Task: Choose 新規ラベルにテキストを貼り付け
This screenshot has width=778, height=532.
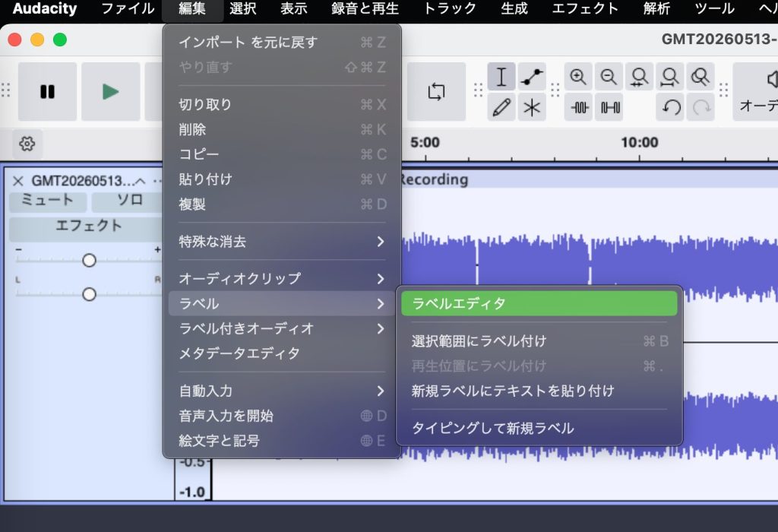Action: coord(539,391)
